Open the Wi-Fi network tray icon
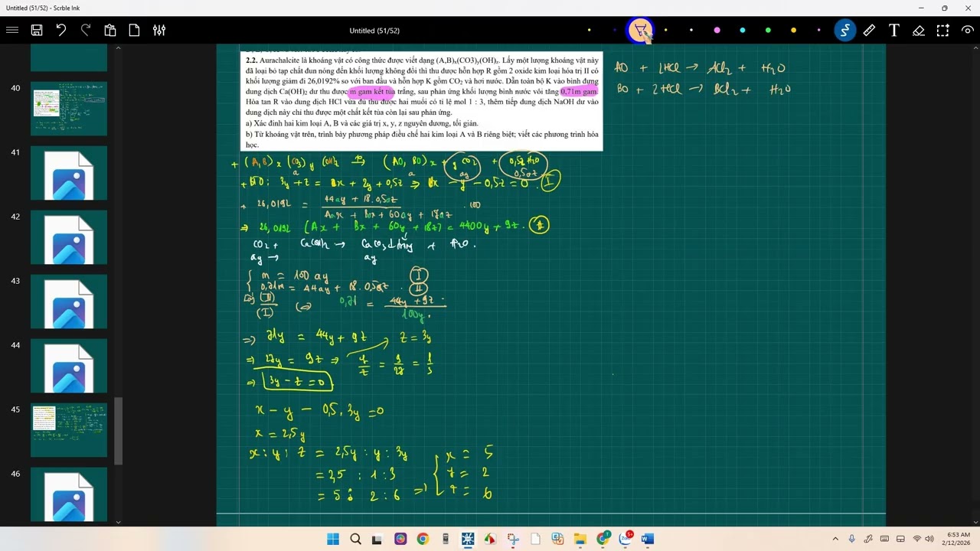Screen dimensions: 980x551 click(917, 539)
